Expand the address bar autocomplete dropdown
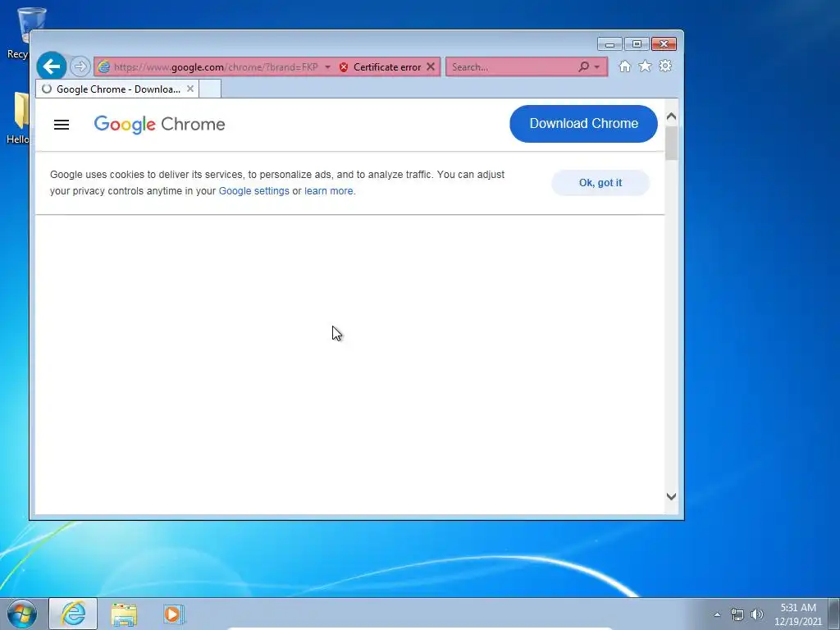This screenshot has width=840, height=630. pos(327,67)
